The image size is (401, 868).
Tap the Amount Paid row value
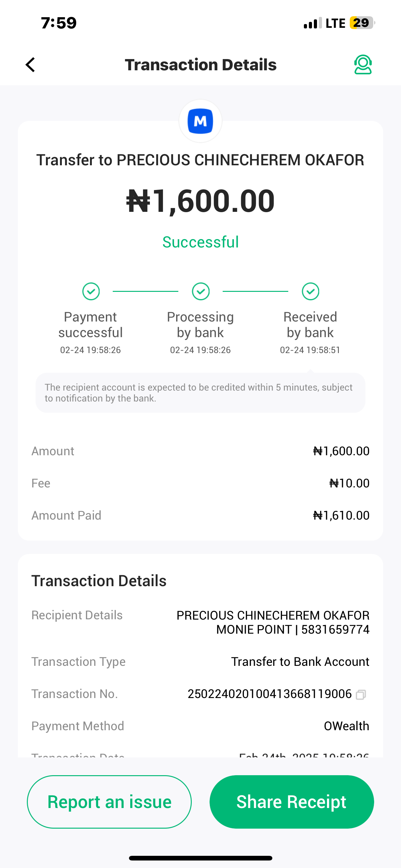pyautogui.click(x=341, y=515)
